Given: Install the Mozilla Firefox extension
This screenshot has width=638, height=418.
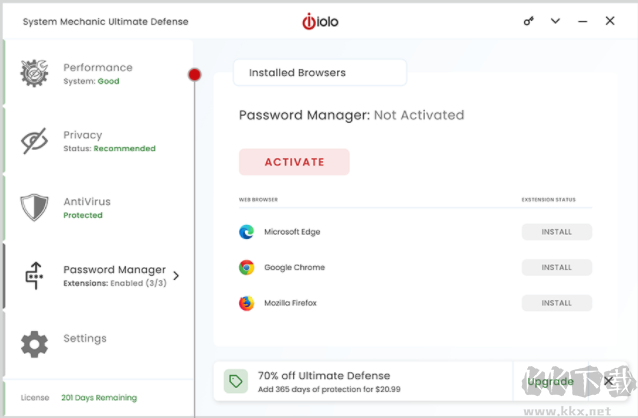Looking at the screenshot, I should (556, 303).
